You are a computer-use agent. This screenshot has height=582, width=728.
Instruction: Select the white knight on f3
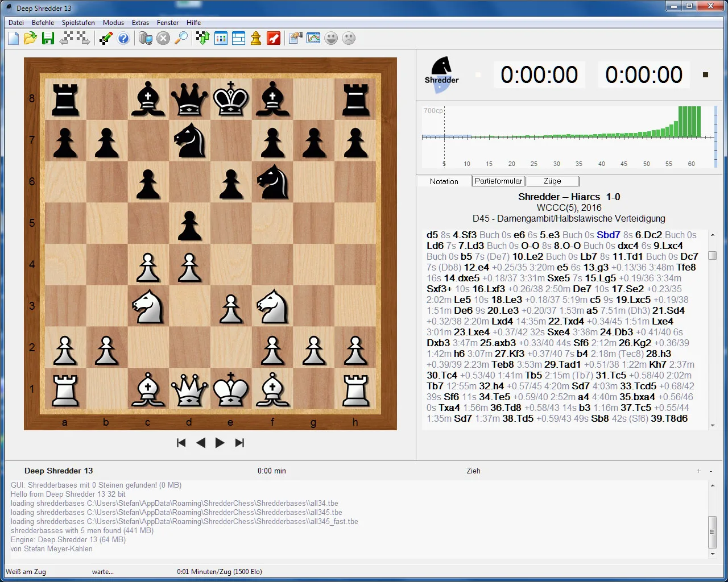pyautogui.click(x=272, y=306)
